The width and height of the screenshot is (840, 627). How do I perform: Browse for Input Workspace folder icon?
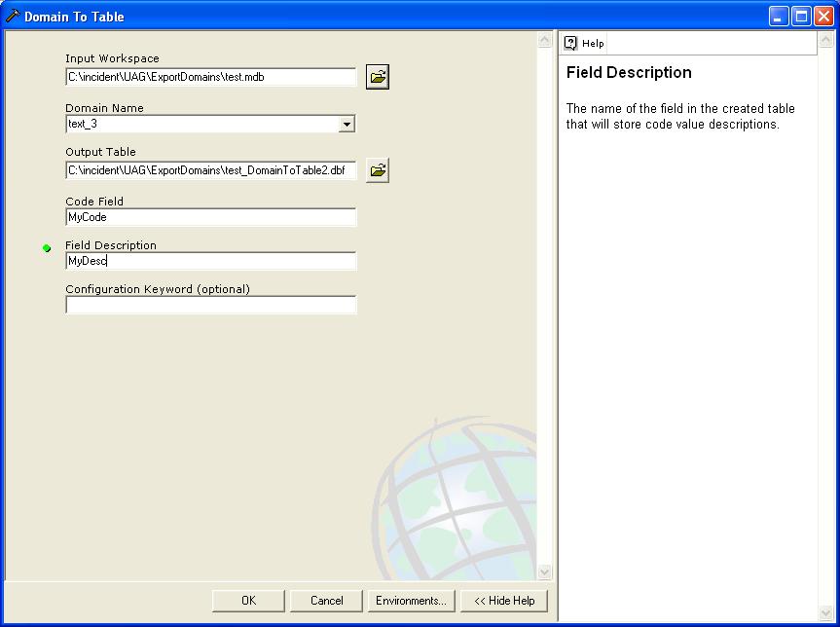(378, 78)
